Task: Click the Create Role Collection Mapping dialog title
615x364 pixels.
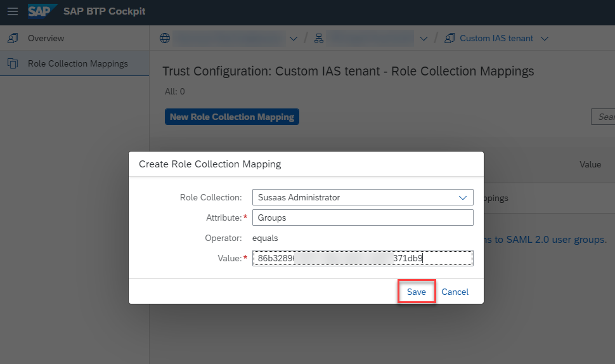Action: click(210, 164)
